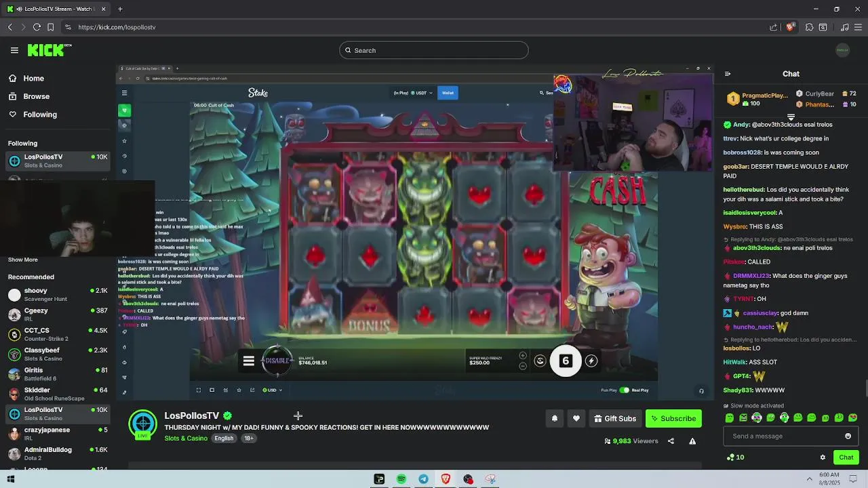This screenshot has width=868, height=488.
Task: Click username cassiusclay in chat
Action: pos(760,313)
